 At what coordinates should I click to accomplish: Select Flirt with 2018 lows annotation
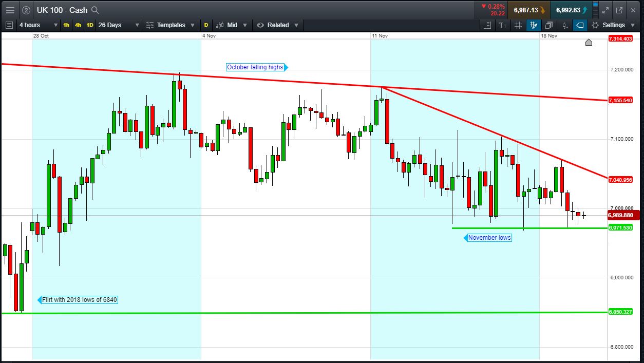pyautogui.click(x=78, y=299)
